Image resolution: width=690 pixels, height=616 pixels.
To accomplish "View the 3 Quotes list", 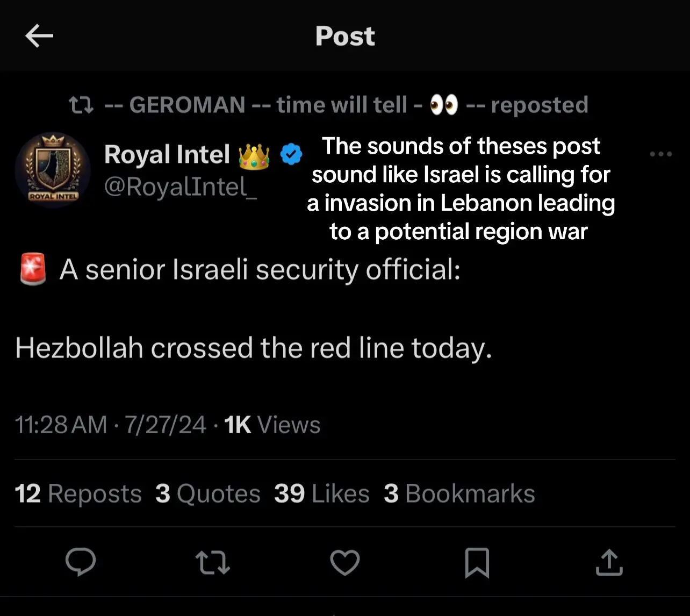I will [x=208, y=493].
